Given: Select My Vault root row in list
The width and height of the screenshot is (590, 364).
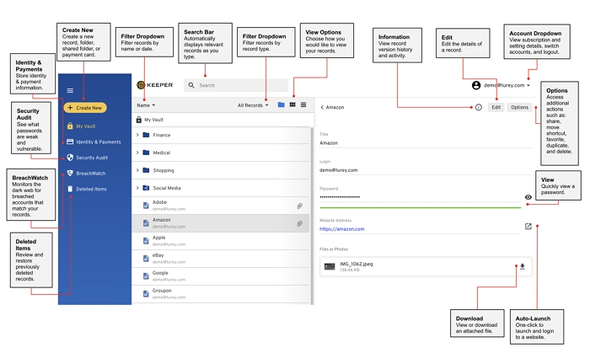Looking at the screenshot, I should pyautogui.click(x=223, y=120).
